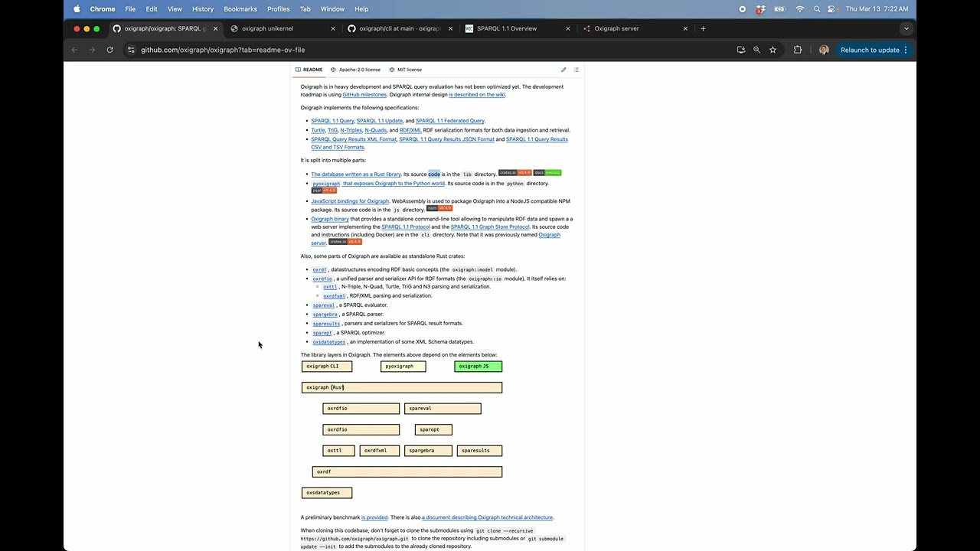Image resolution: width=980 pixels, height=551 pixels.
Task: View site information icon in address bar
Action: [x=131, y=50]
